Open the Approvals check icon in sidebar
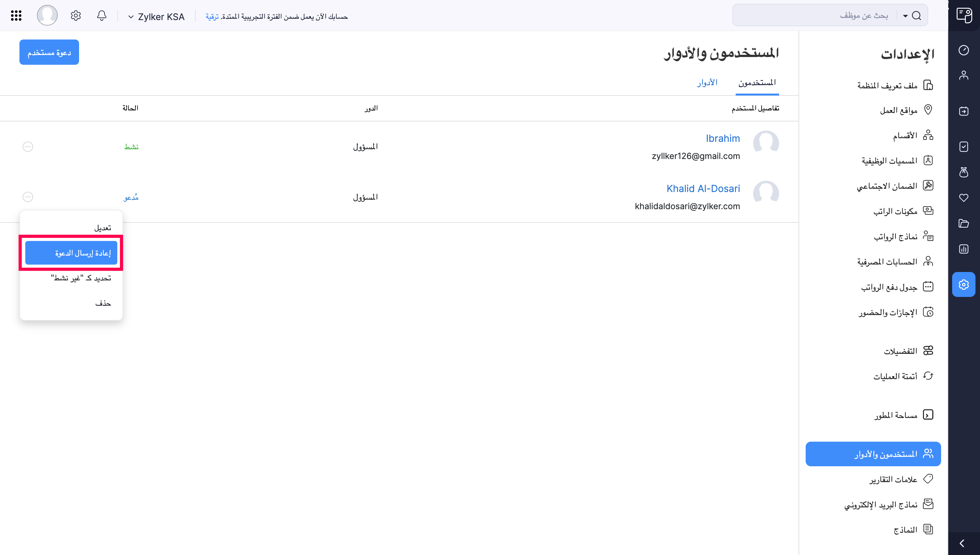Viewport: 980px width, 555px height. [x=964, y=146]
